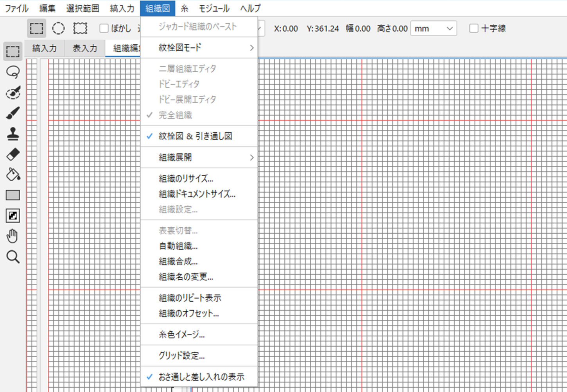Open the モジュール menu

tap(214, 8)
